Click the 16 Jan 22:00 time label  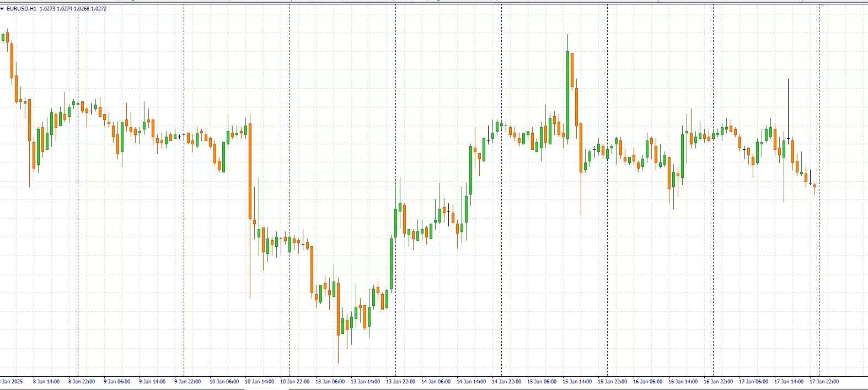718,381
